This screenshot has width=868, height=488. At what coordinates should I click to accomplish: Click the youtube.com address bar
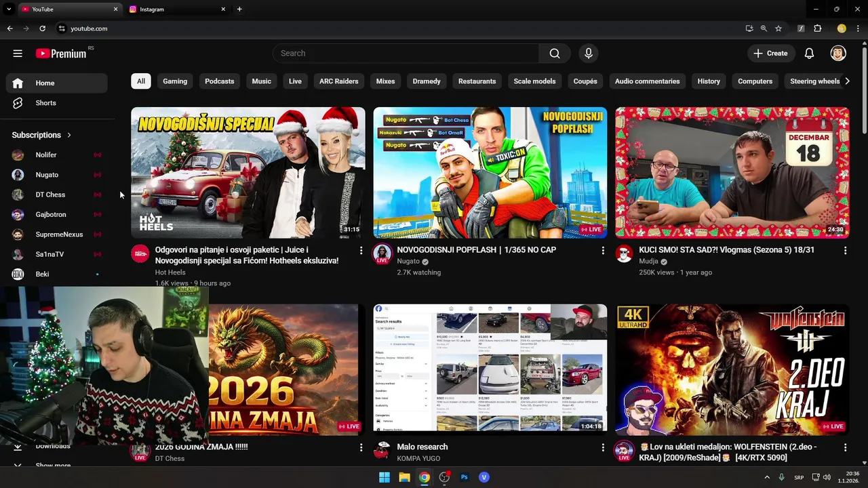click(400, 28)
